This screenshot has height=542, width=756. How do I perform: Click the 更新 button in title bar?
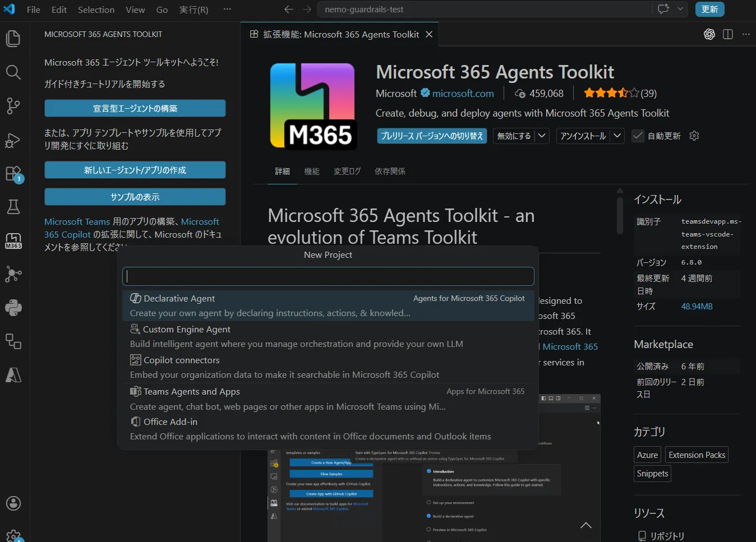click(709, 9)
